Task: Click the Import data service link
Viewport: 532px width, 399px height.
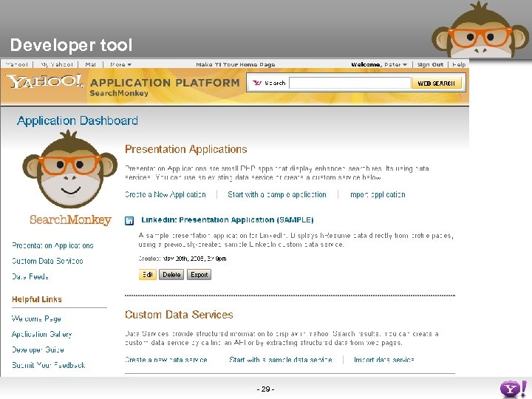Action: pyautogui.click(x=384, y=360)
